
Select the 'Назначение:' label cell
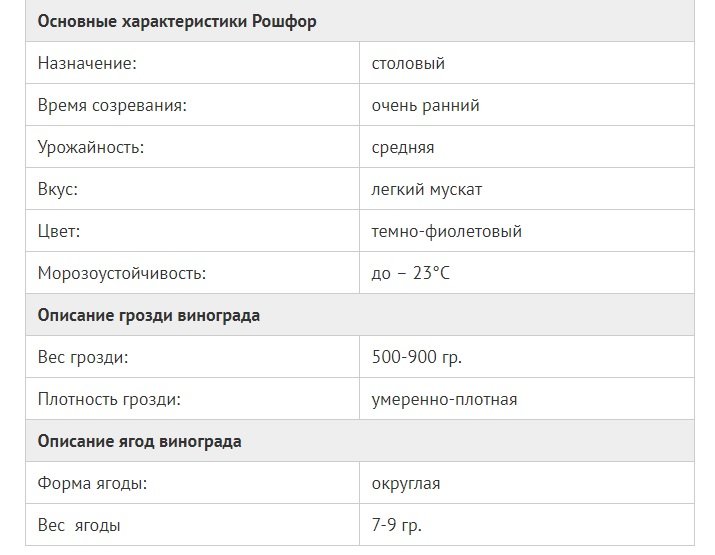pos(86,63)
